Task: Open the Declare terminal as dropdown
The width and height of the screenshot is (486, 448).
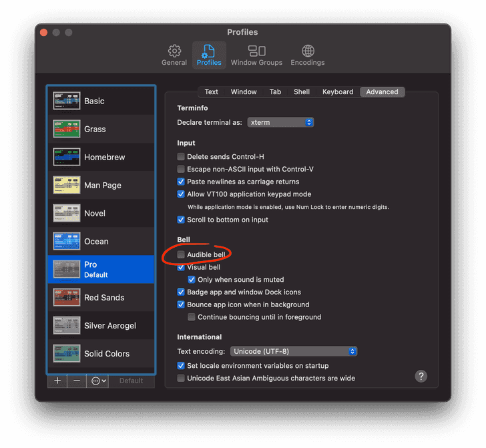Action: point(280,123)
